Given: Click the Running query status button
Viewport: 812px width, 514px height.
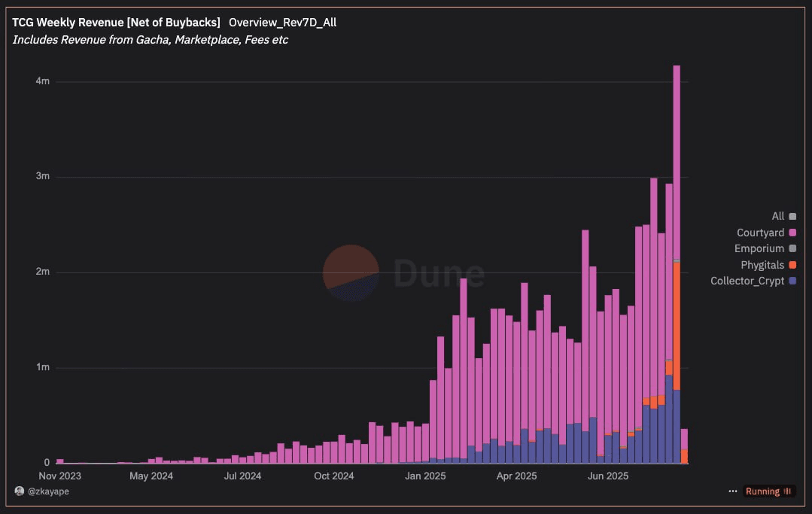Looking at the screenshot, I should click(768, 491).
